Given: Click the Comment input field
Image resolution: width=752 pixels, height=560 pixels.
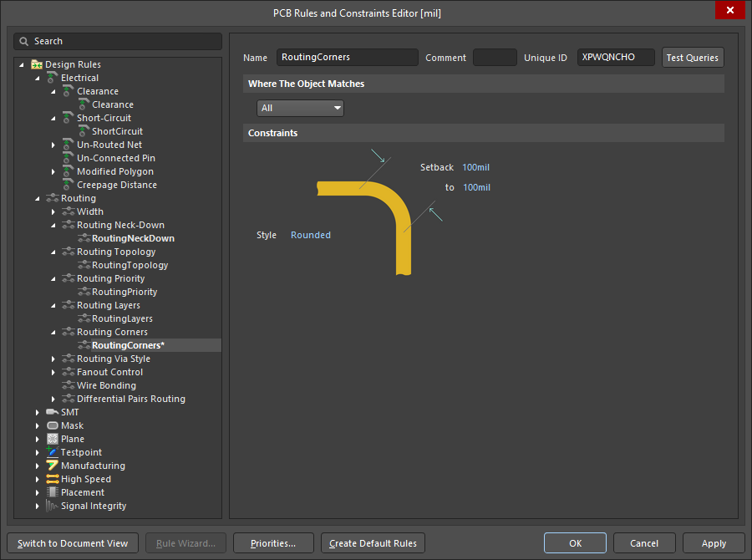Looking at the screenshot, I should point(495,57).
